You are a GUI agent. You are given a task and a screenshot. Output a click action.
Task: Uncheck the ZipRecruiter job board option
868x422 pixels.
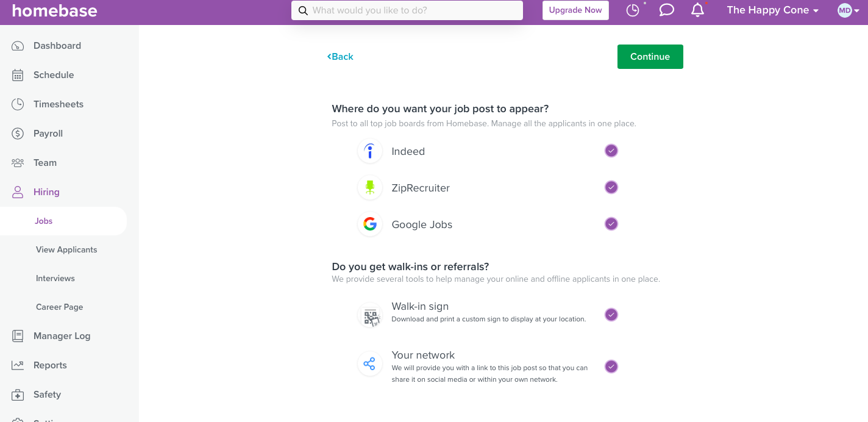point(611,187)
